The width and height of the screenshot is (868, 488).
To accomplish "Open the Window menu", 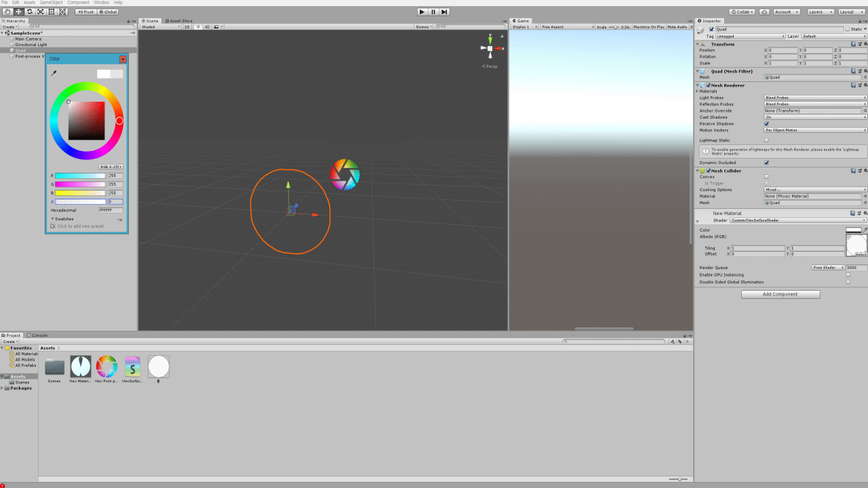I will (x=101, y=3).
